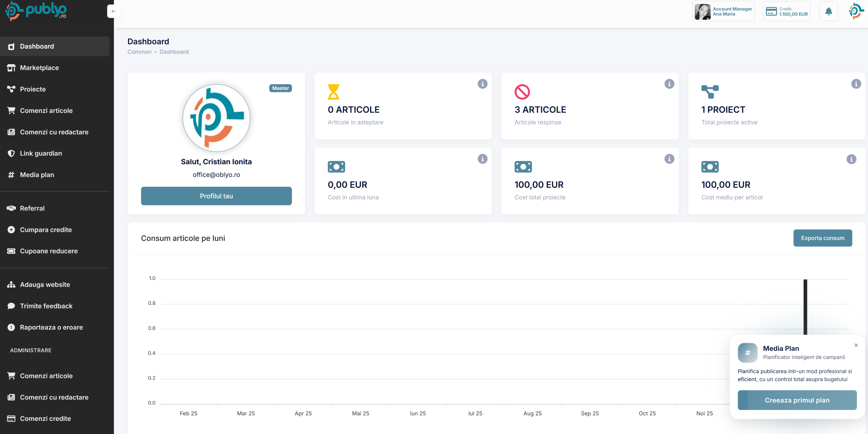The image size is (868, 434).
Task: Open Cumpara credite in the sidebar
Action: pyautogui.click(x=46, y=230)
